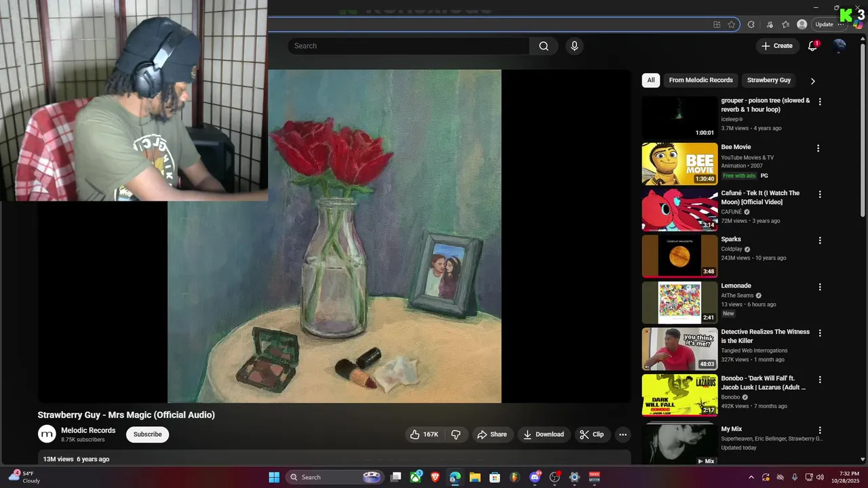
Task: Open the YouTube account avatar menu
Action: 840,46
